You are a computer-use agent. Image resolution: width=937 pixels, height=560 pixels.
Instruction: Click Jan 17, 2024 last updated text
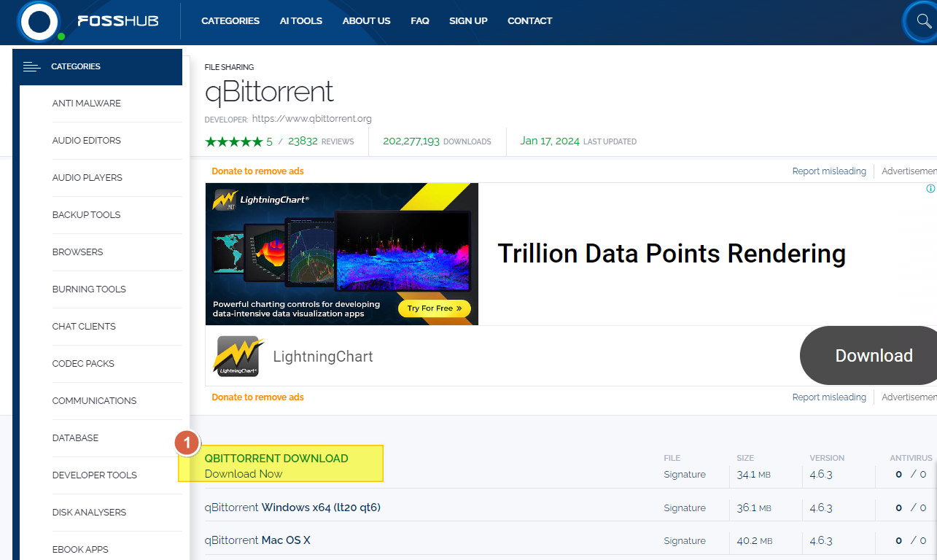point(578,141)
